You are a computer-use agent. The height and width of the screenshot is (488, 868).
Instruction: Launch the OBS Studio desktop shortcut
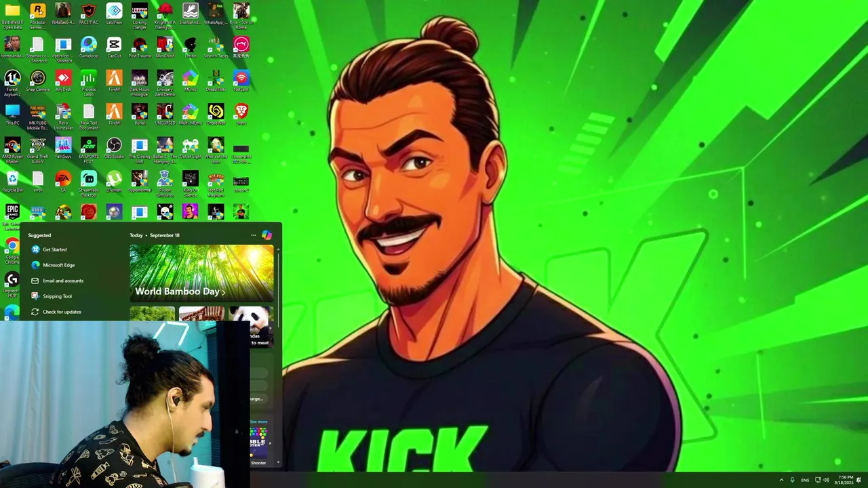pos(114,148)
